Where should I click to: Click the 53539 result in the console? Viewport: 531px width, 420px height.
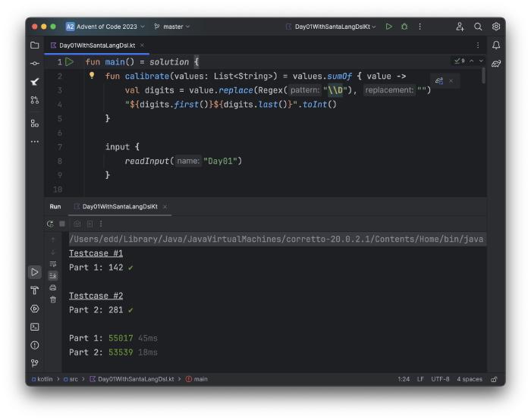point(121,353)
